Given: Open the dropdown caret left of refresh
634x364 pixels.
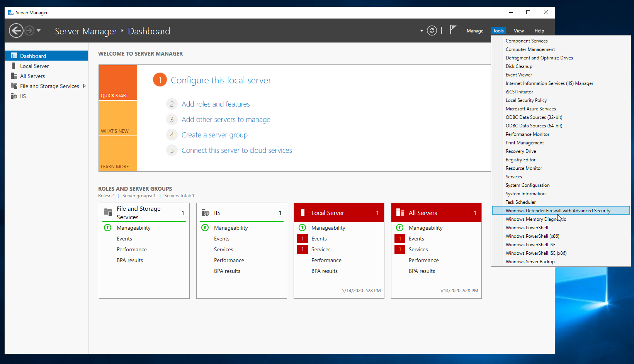Looking at the screenshot, I should click(x=421, y=30).
